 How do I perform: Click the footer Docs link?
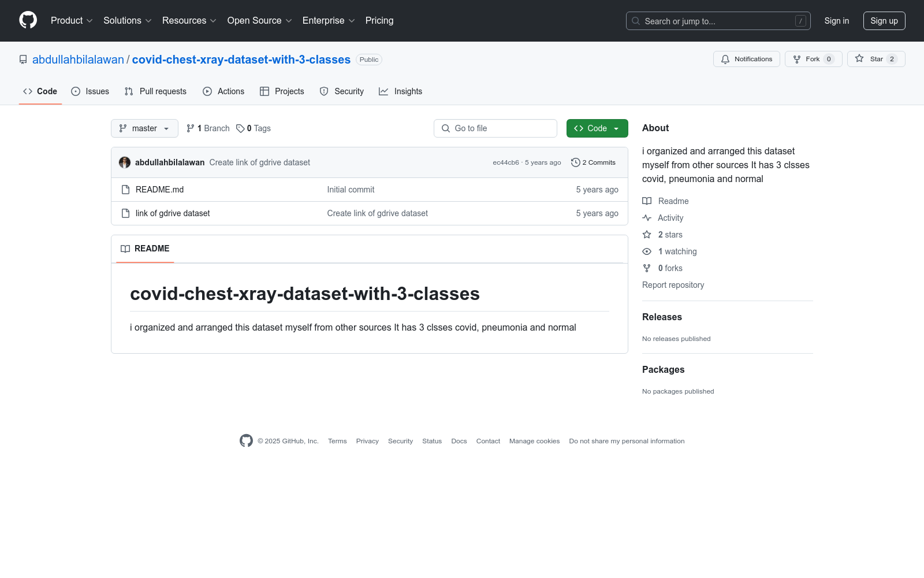[x=459, y=441]
